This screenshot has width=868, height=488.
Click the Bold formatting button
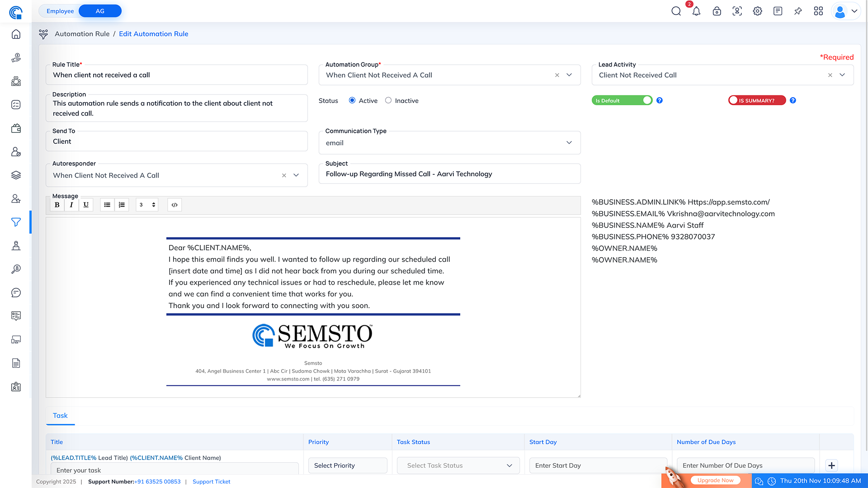click(57, 205)
